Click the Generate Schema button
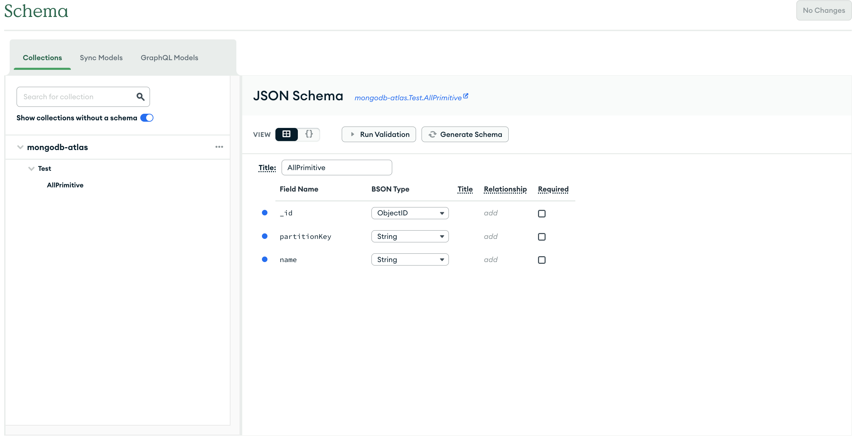 [465, 134]
